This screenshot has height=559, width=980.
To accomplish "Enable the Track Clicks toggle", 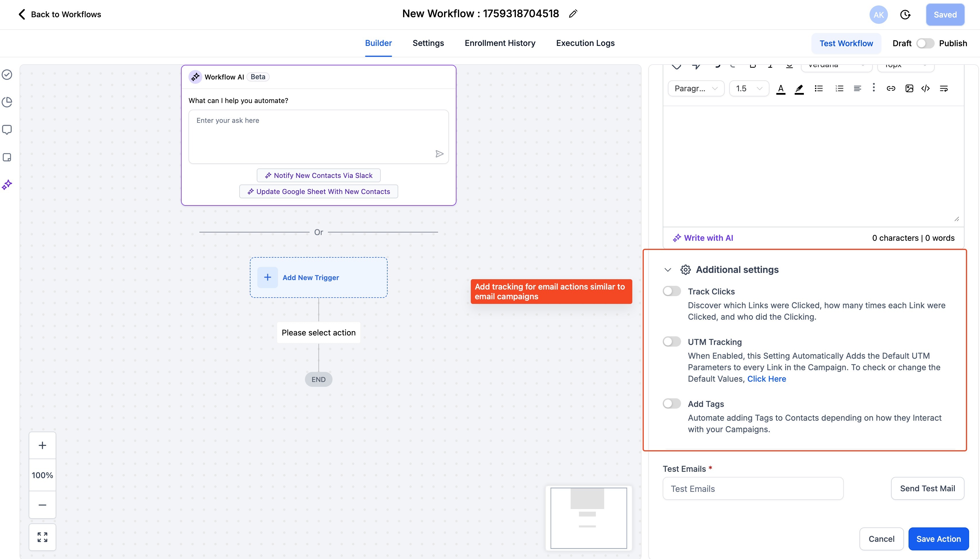I will (x=672, y=291).
